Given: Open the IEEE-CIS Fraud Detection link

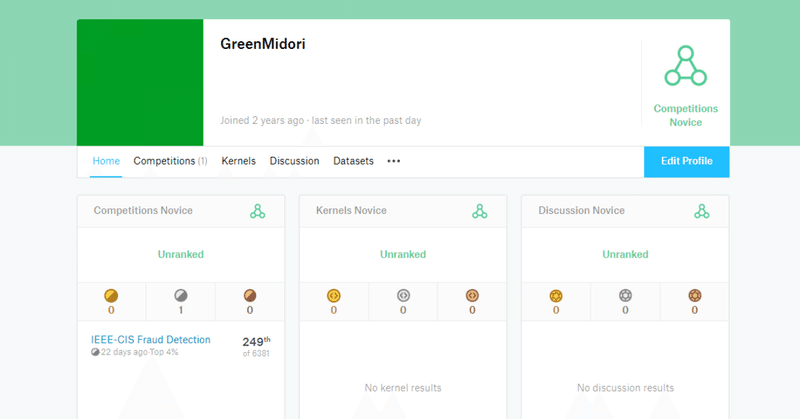Looking at the screenshot, I should [151, 340].
